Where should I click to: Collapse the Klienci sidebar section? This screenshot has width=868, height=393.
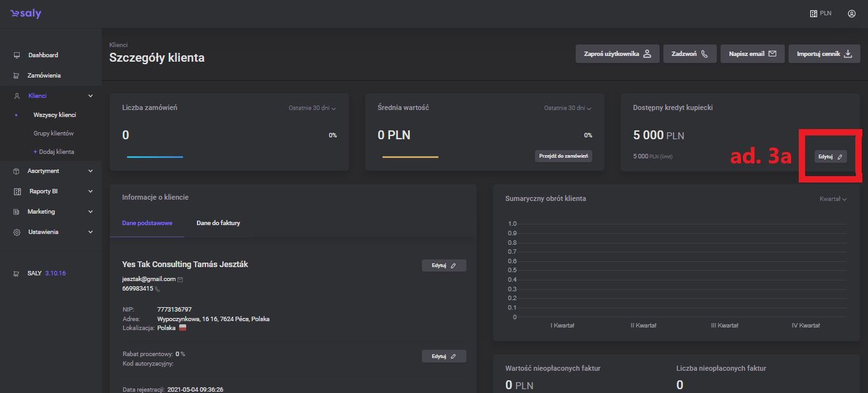pyautogui.click(x=90, y=96)
